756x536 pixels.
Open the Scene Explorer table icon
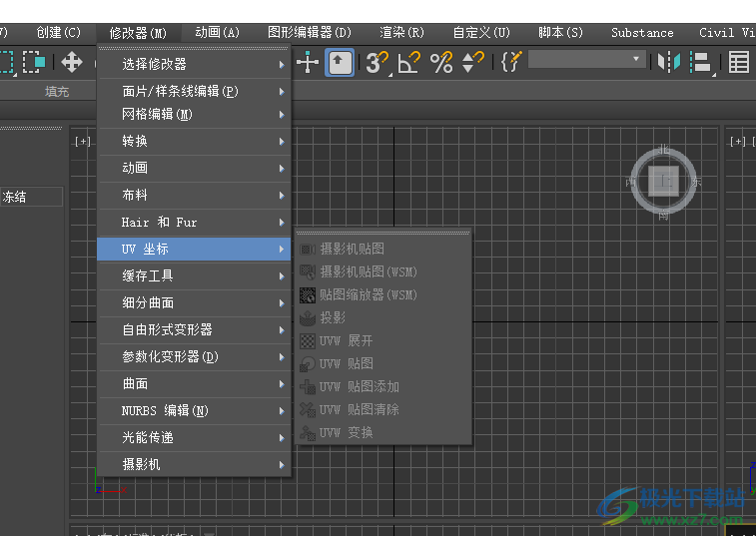pos(739,63)
